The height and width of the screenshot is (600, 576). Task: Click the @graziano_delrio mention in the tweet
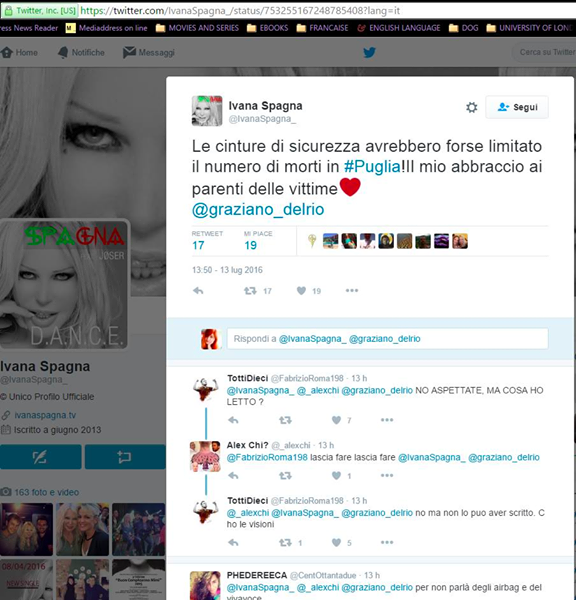(258, 209)
